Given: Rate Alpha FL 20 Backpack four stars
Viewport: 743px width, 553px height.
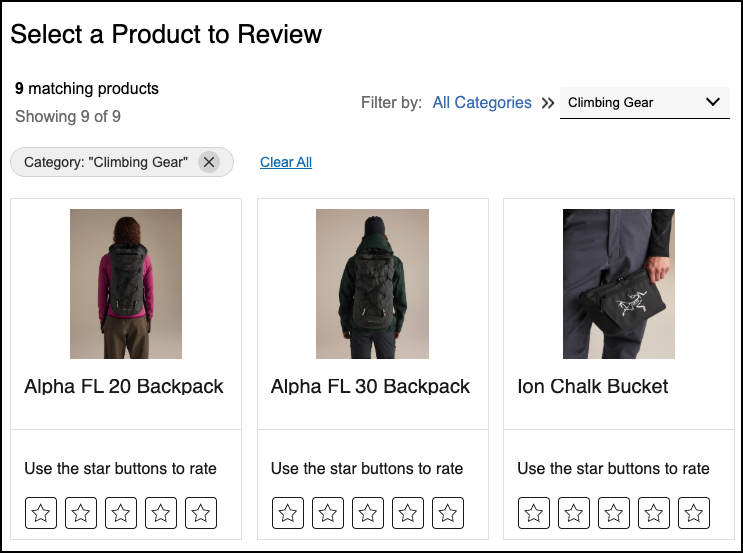Looking at the screenshot, I should tap(161, 513).
